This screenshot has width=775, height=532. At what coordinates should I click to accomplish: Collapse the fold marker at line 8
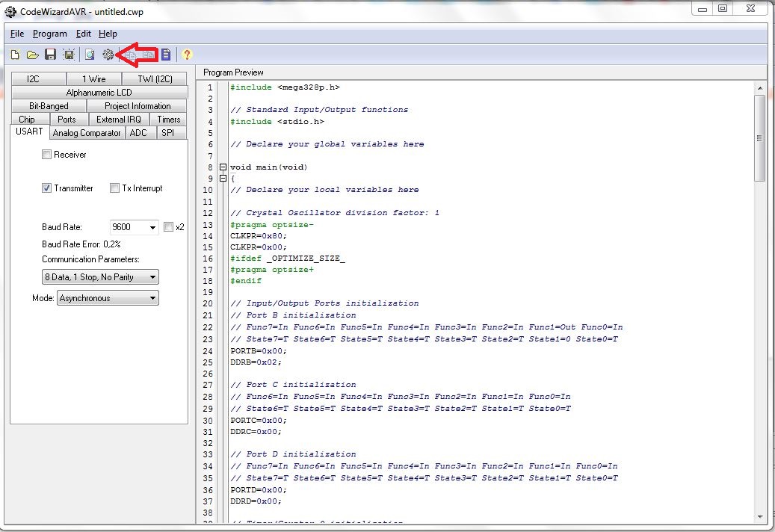[223, 167]
